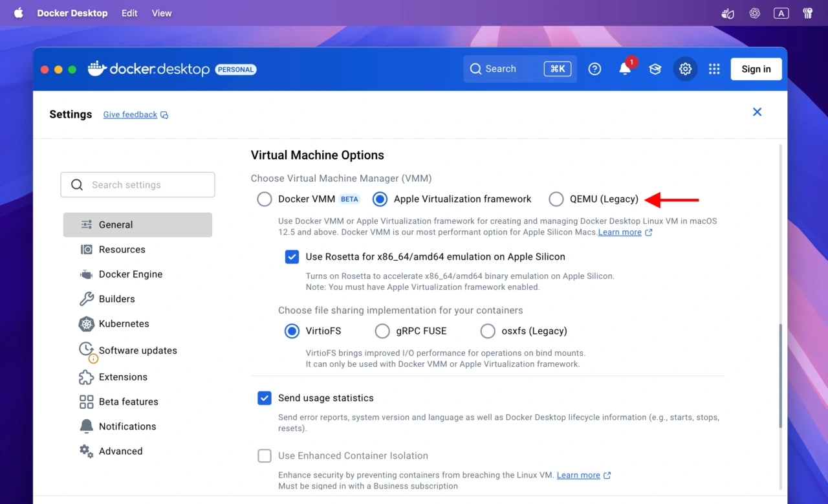Follow the Give feedback link

130,115
